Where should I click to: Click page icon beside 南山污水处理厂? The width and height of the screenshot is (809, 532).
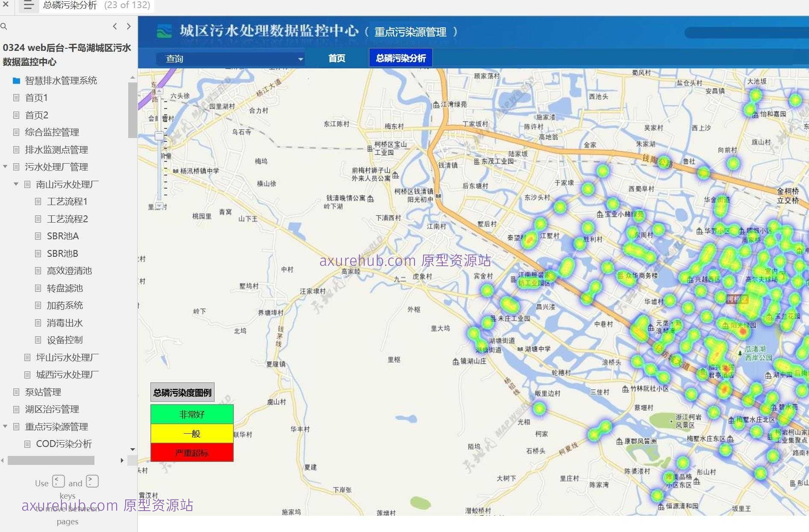(x=27, y=184)
